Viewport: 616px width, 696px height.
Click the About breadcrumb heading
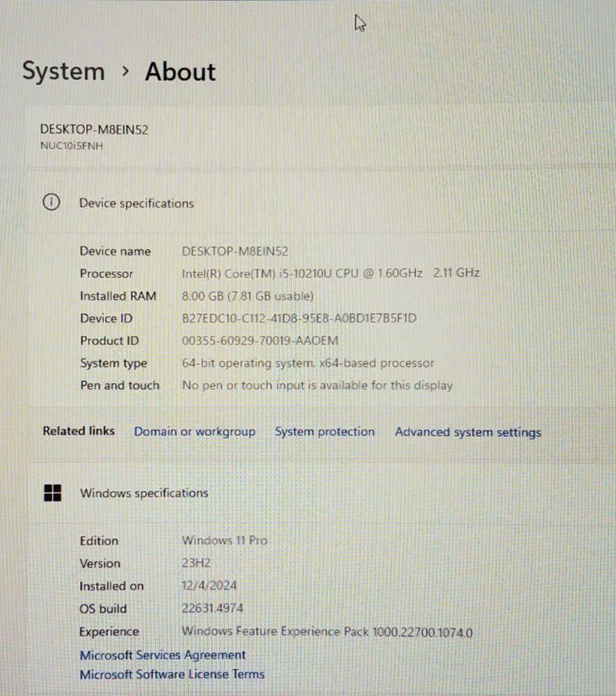pyautogui.click(x=180, y=72)
